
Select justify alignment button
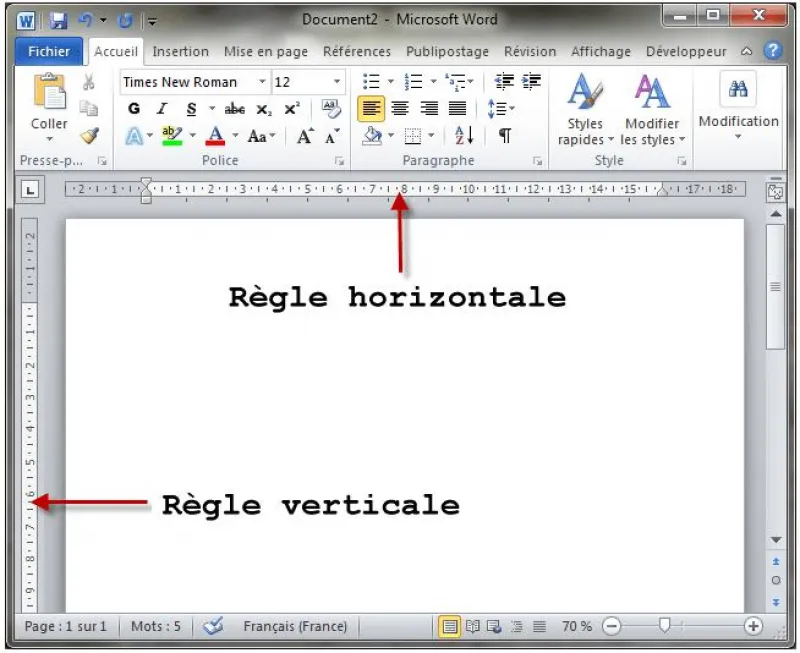pos(458,108)
